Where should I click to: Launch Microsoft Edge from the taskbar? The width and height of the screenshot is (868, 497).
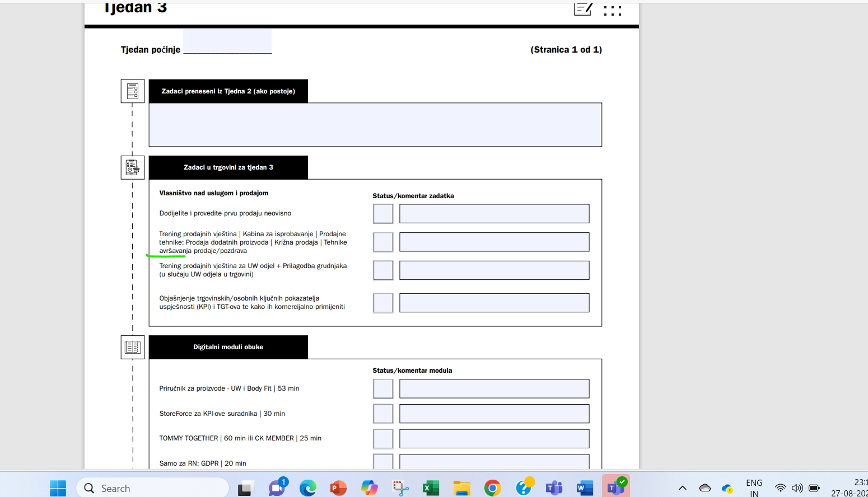point(307,488)
